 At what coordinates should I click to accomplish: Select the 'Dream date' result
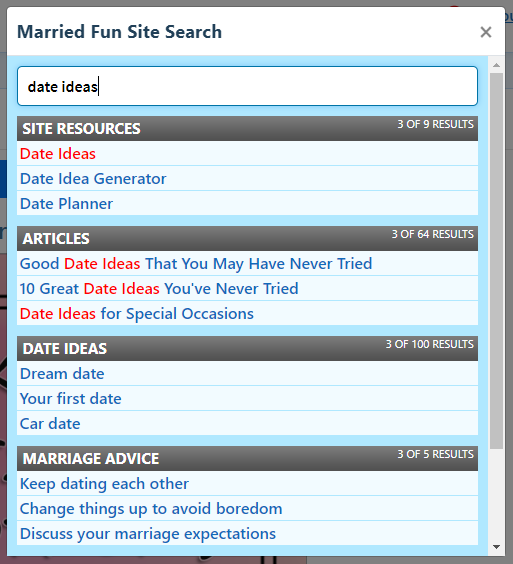62,374
